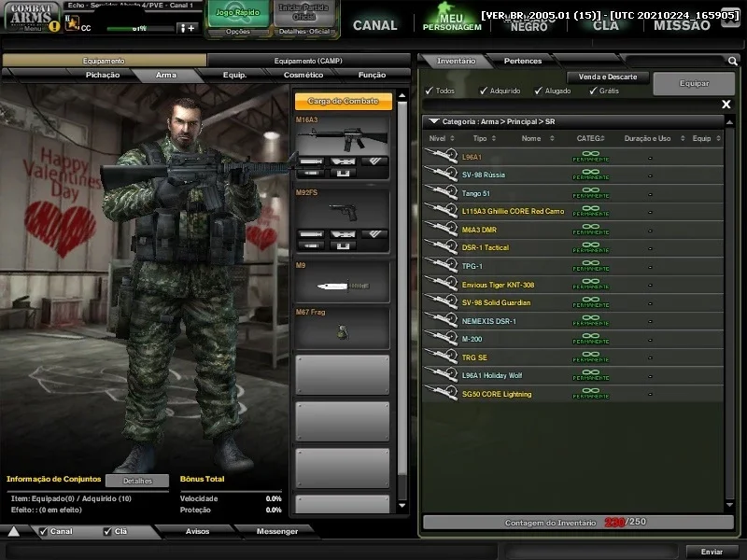Click the permanent infinity icon for L96A1
This screenshot has width=747, height=560.
(591, 156)
